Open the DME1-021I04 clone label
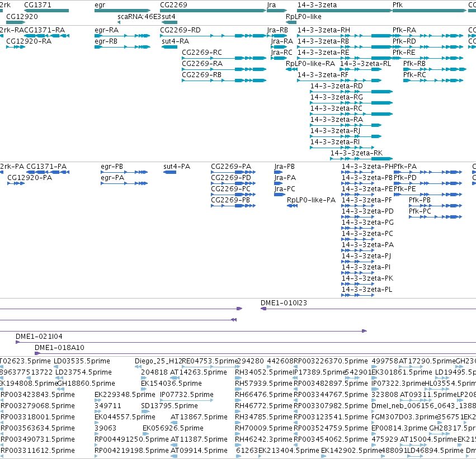The height and width of the screenshot is (459, 476). (x=39, y=336)
